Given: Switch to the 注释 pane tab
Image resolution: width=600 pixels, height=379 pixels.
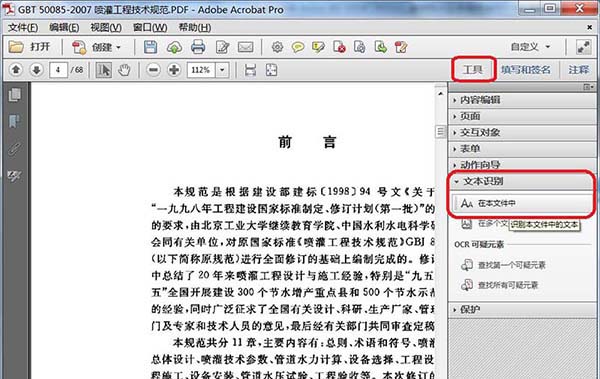Looking at the screenshot, I should [578, 70].
